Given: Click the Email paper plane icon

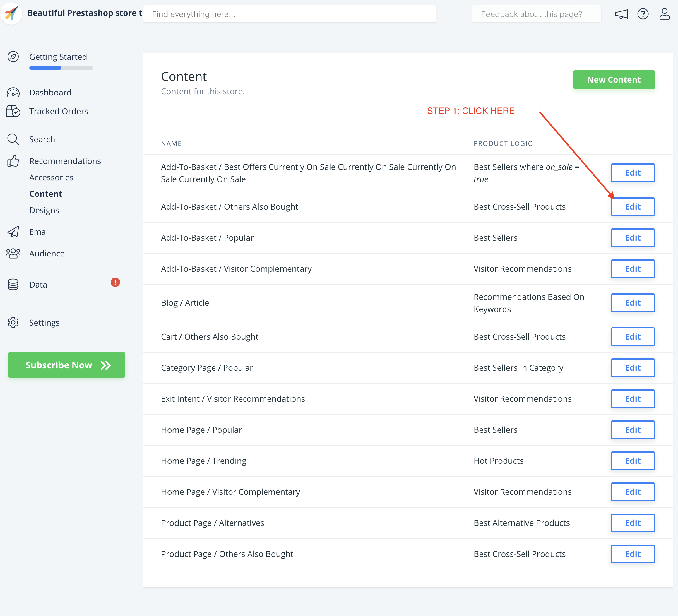Looking at the screenshot, I should coord(13,232).
